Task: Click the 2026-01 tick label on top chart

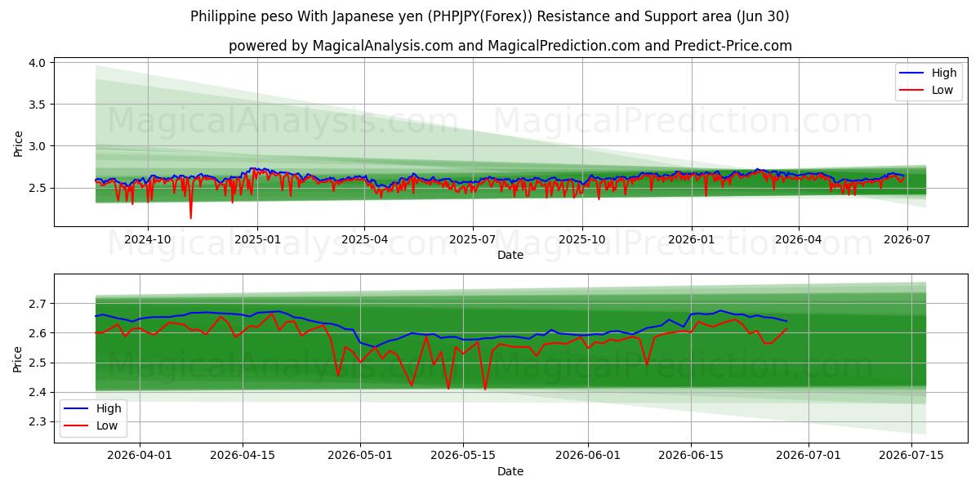Action: click(x=692, y=240)
